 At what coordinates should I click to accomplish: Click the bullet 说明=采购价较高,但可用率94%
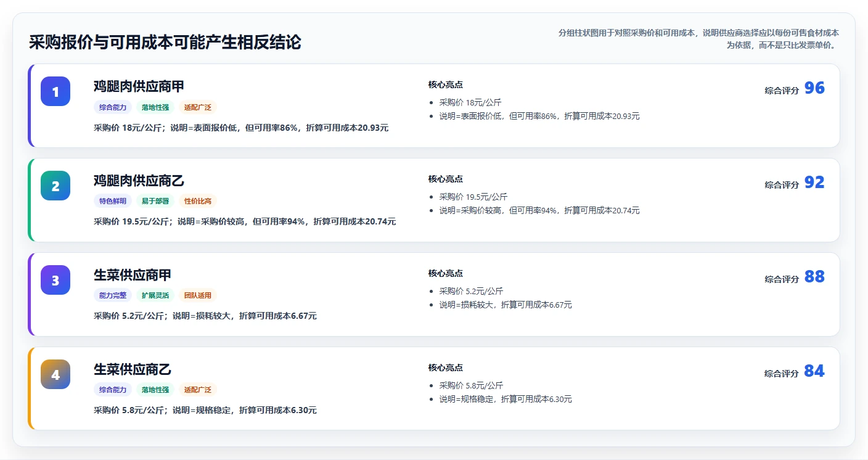coord(539,210)
